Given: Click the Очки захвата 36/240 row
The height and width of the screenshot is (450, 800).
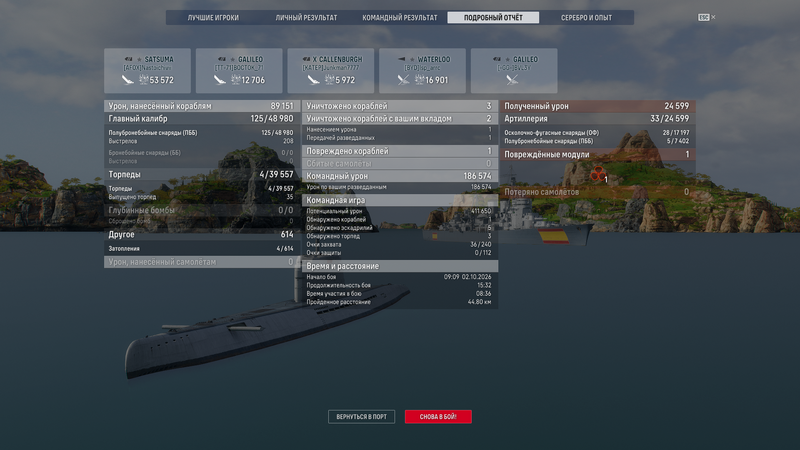Looking at the screenshot, I should pyautogui.click(x=400, y=244).
